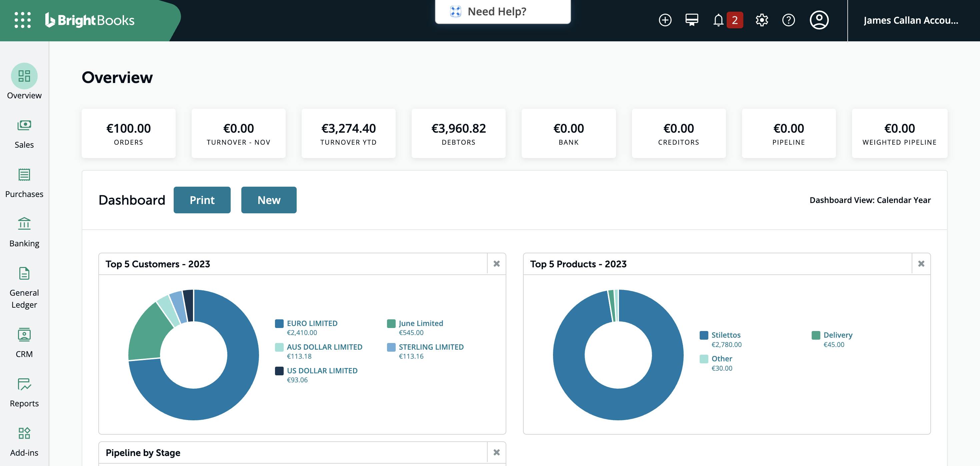Close the Pipeline by Stage widget
Viewport: 980px width, 466px height.
tap(496, 452)
